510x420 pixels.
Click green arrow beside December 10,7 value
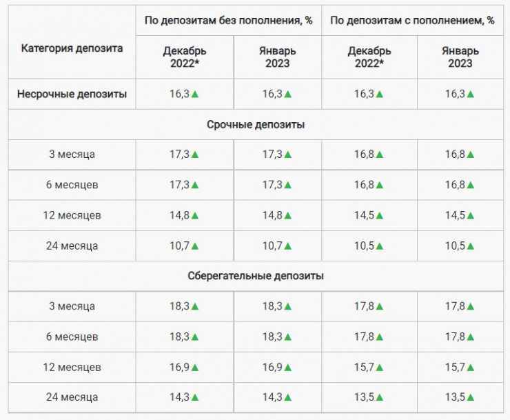(195, 246)
